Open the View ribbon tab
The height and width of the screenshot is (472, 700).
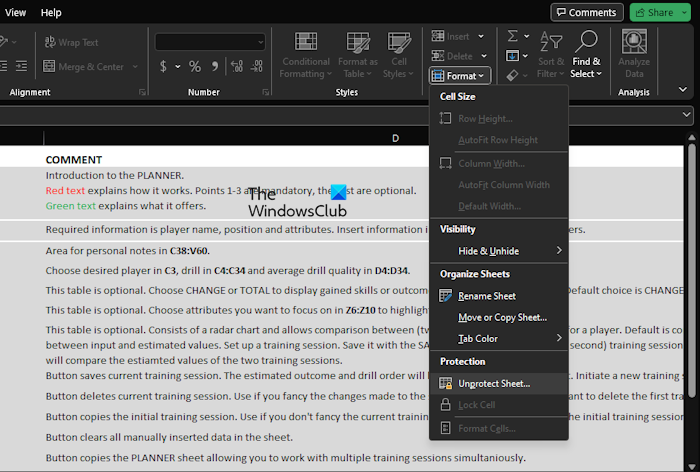[x=16, y=13]
